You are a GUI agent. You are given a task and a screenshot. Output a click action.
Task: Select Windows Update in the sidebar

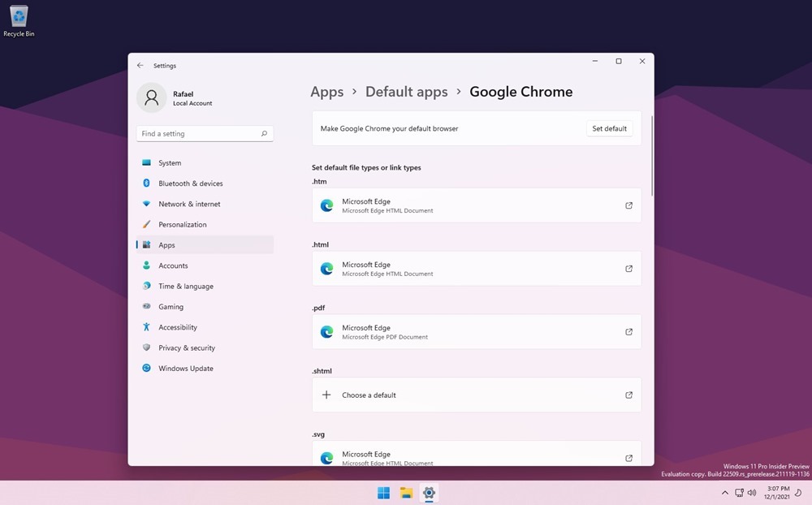coord(205,369)
